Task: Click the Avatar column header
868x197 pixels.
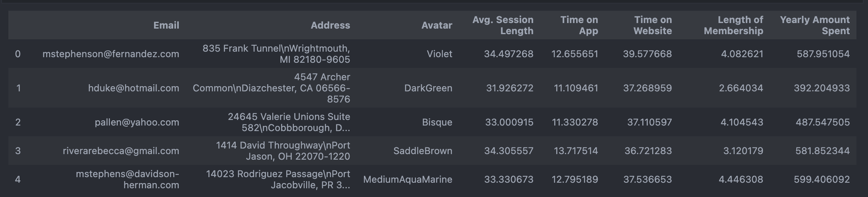Action: coord(437,25)
